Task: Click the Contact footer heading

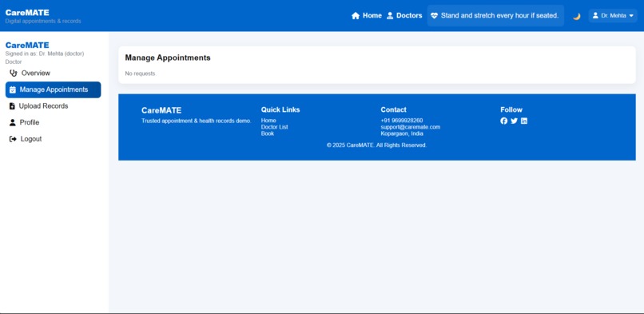Action: pos(393,109)
